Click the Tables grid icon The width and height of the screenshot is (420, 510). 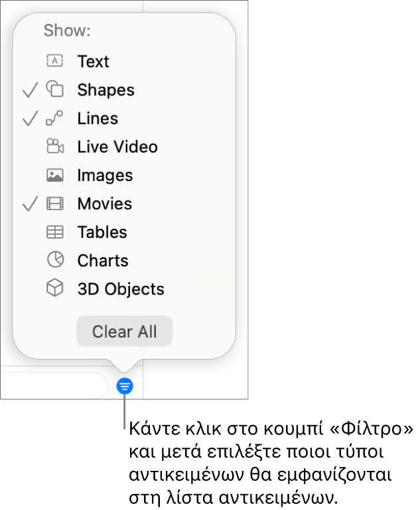(x=54, y=232)
